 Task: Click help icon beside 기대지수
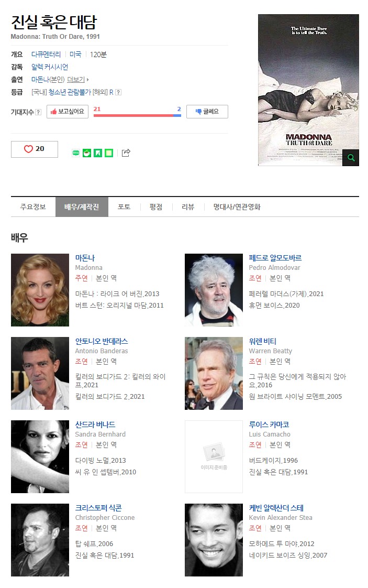[38, 112]
